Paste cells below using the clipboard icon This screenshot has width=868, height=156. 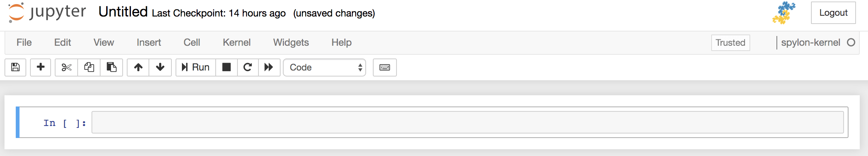[111, 67]
